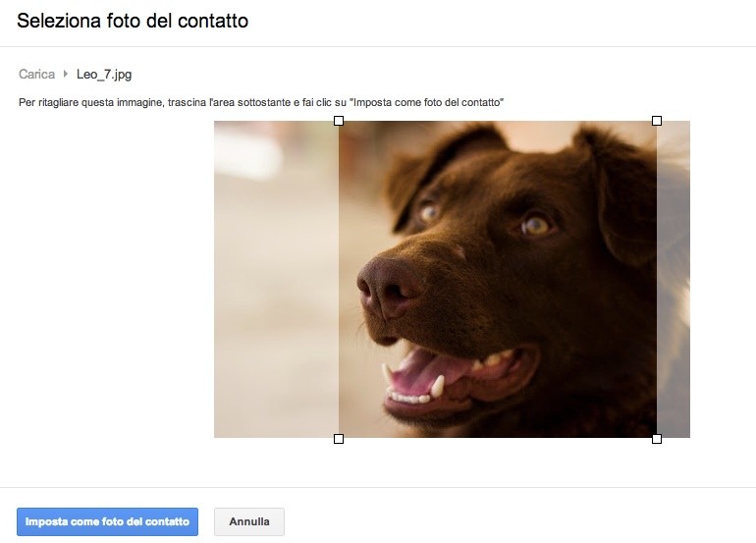This screenshot has height=543, width=756.
Task: Click the bottom edge of the crop box
Action: coord(498,438)
